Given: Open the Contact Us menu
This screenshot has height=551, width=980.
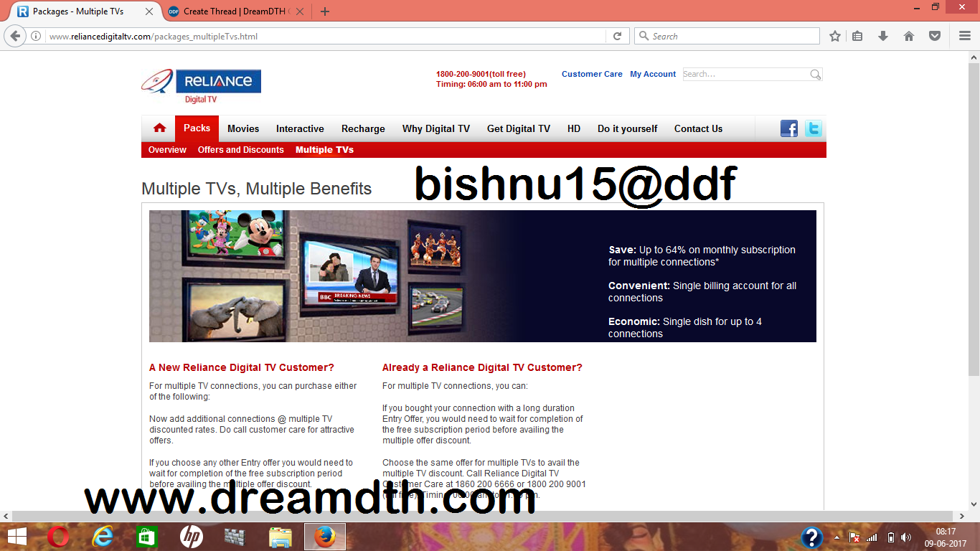Looking at the screenshot, I should [x=698, y=129].
